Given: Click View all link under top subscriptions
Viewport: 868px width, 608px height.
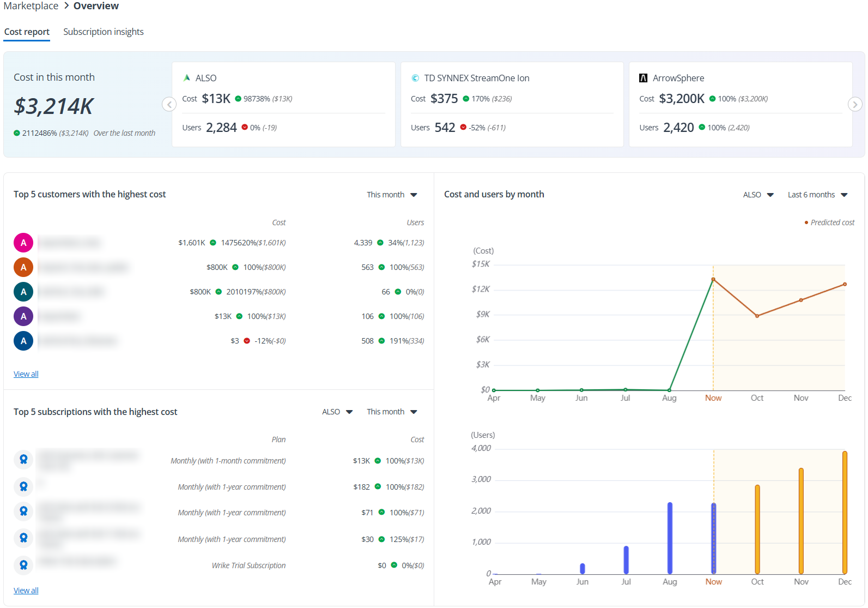Looking at the screenshot, I should 26,591.
